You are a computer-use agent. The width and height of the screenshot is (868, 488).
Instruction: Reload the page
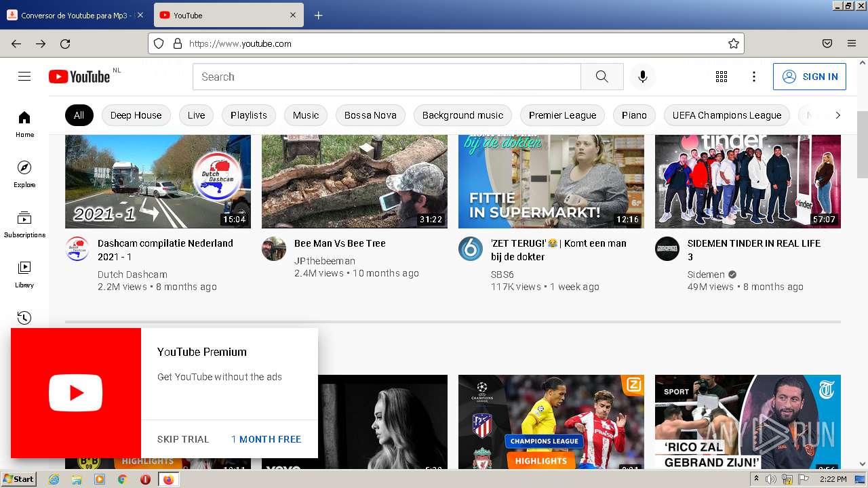(x=65, y=43)
